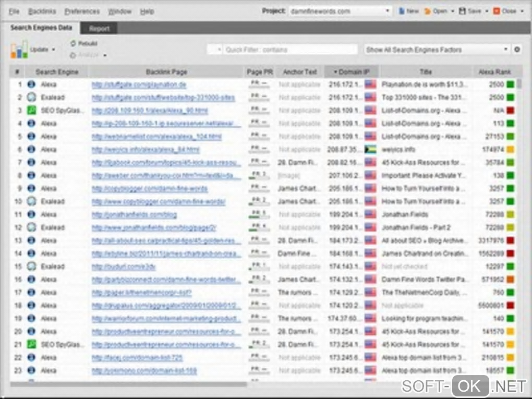This screenshot has height=399, width=532.
Task: Click the Close project button
Action: tap(504, 11)
